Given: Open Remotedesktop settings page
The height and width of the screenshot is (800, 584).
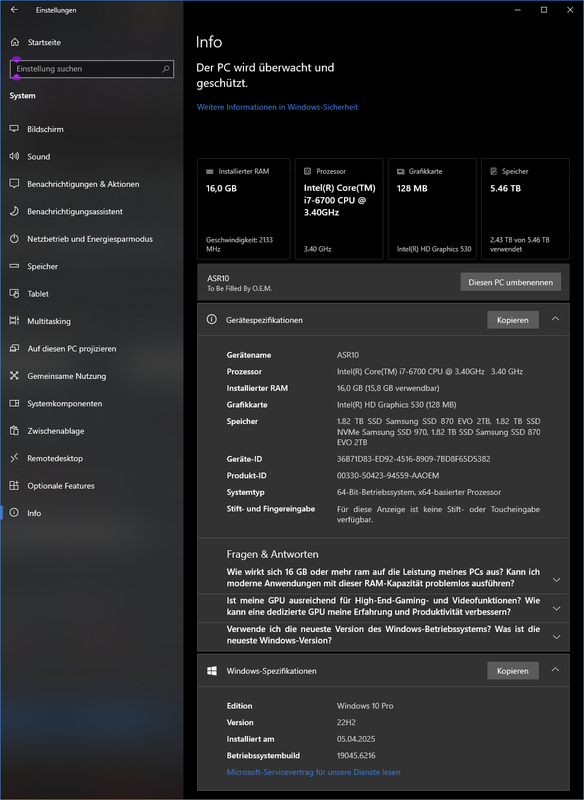Looking at the screenshot, I should point(92,458).
